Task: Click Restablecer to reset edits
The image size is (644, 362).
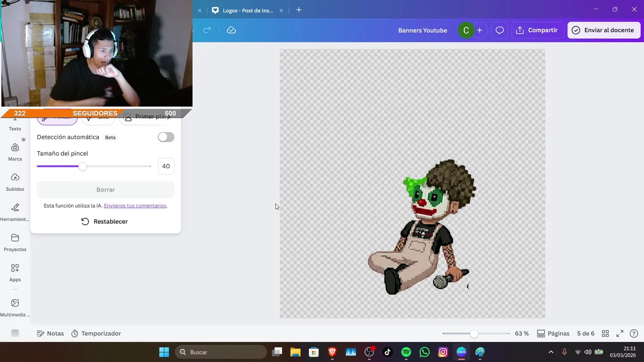Action: click(105, 222)
